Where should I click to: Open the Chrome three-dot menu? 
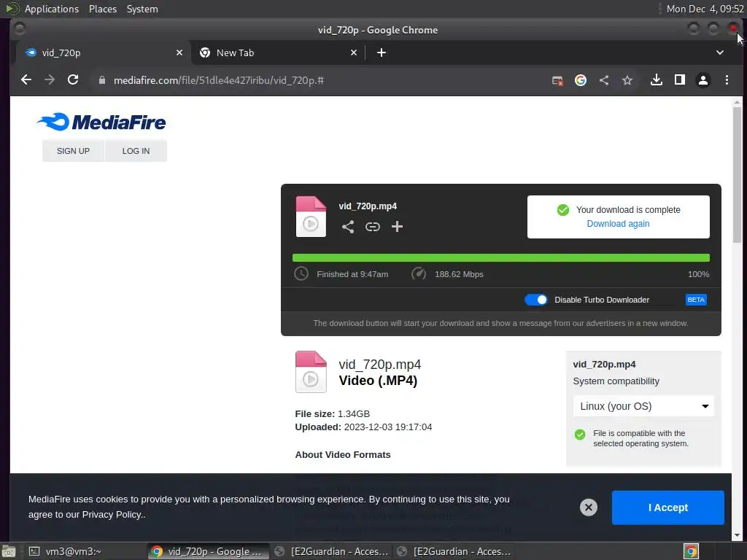click(727, 80)
